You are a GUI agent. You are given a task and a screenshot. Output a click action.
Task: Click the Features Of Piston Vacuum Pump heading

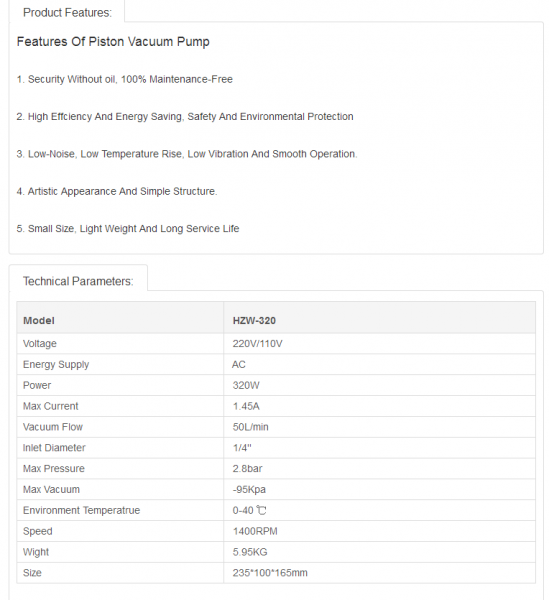113,41
